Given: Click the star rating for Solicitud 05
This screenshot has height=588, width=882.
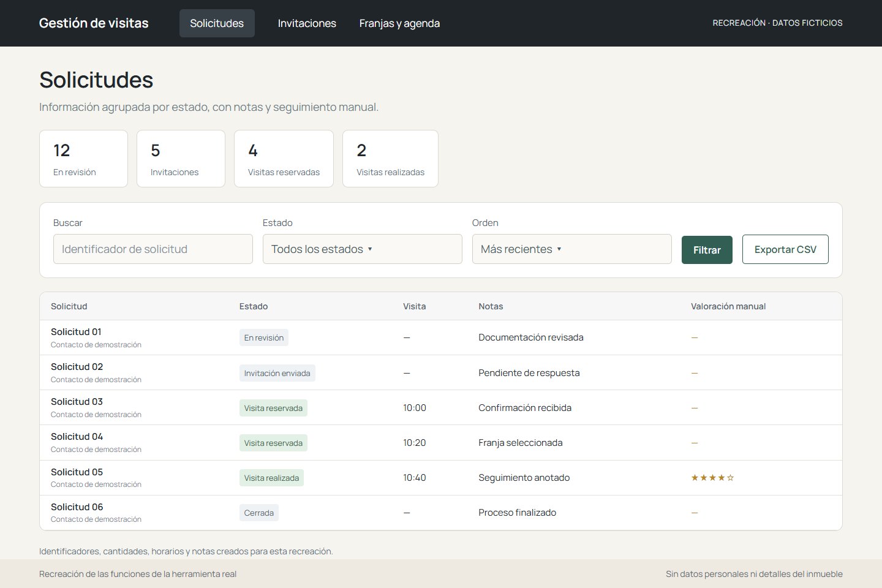Looking at the screenshot, I should click(712, 478).
